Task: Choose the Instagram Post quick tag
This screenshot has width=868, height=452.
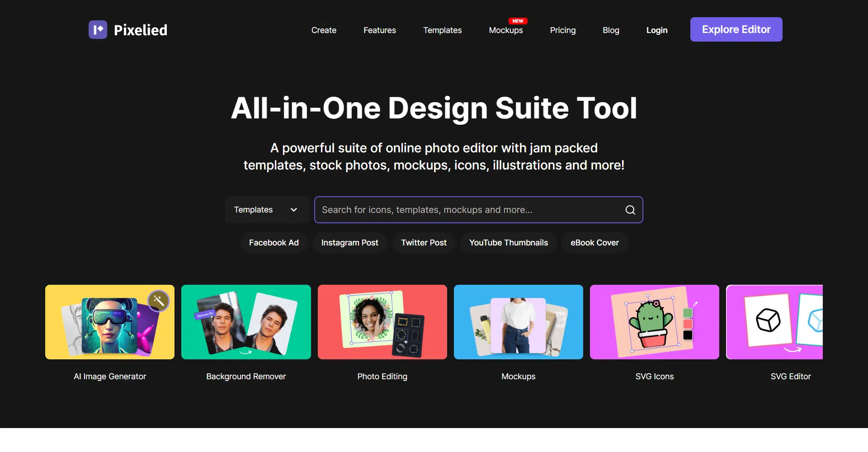Action: pyautogui.click(x=349, y=243)
